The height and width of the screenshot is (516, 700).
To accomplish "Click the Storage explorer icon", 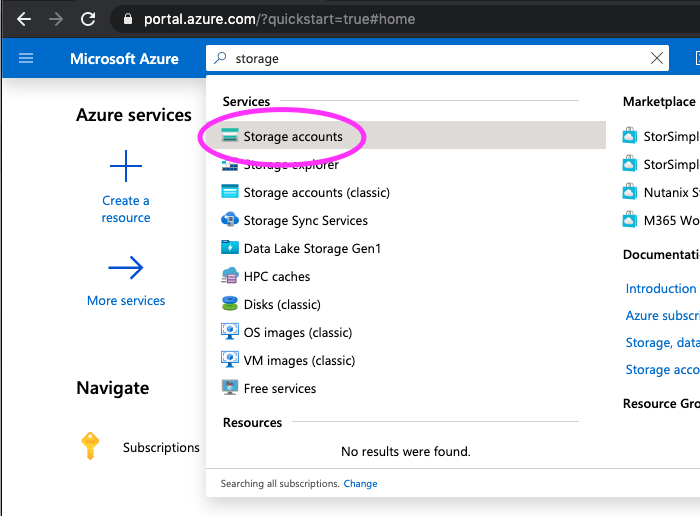I will pyautogui.click(x=230, y=165).
